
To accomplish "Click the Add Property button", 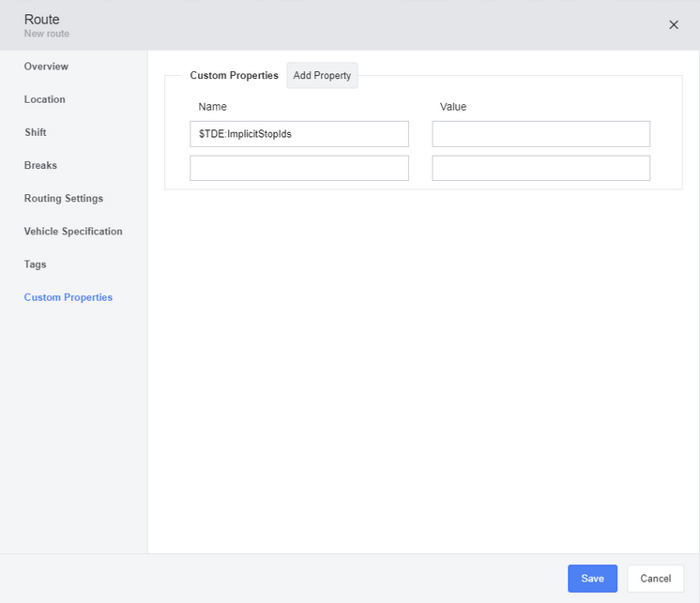I will pos(322,76).
